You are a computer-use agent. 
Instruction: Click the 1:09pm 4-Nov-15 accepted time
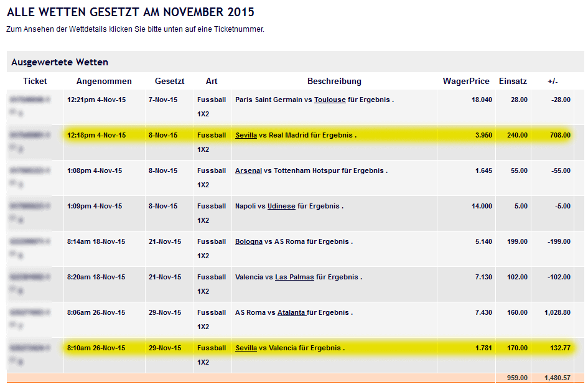(x=95, y=206)
